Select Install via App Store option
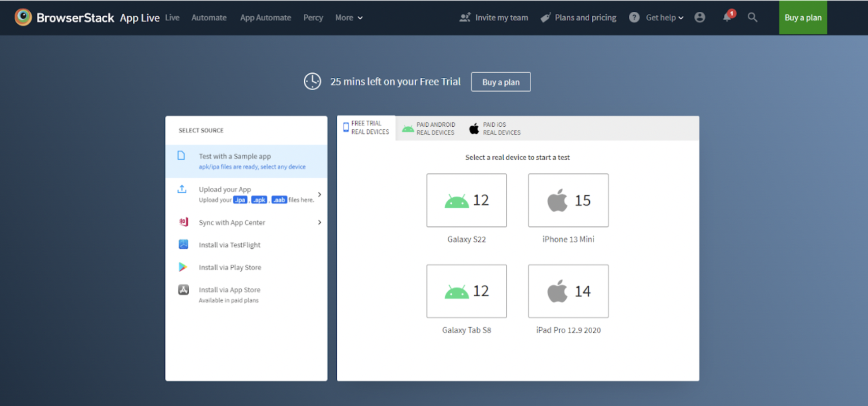 (x=229, y=290)
